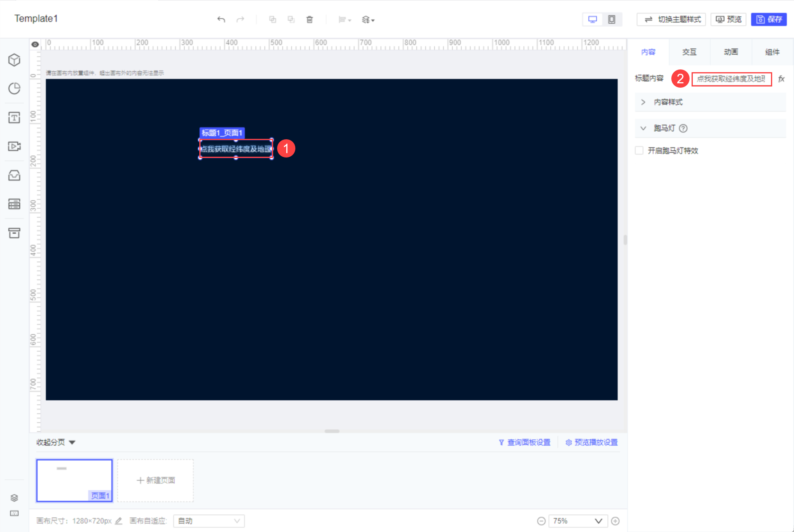
Task: Switch to the 动画 tab
Action: [730, 52]
